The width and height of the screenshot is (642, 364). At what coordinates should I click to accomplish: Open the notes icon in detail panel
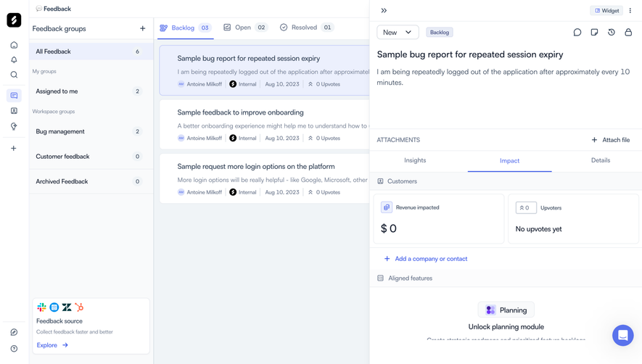(595, 32)
